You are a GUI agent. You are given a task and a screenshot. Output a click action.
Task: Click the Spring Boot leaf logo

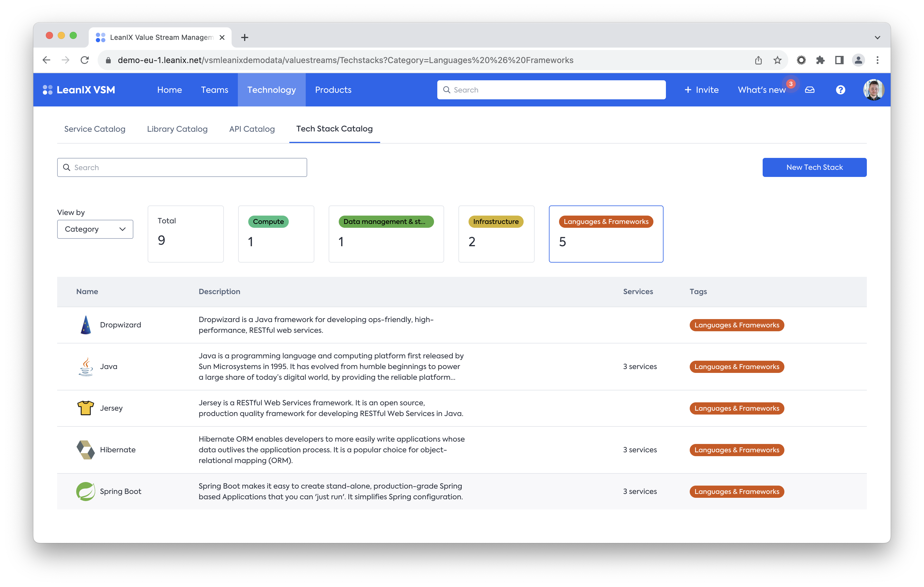(x=85, y=491)
